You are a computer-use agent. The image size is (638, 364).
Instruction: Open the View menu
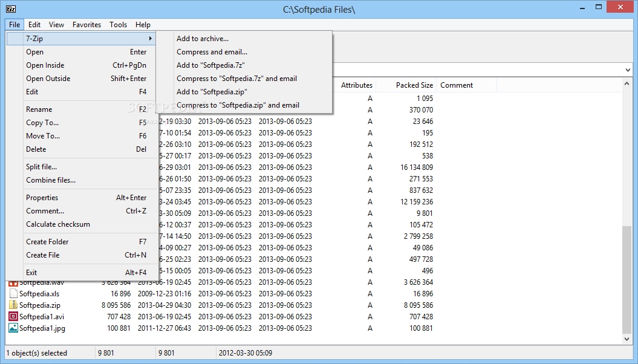(x=57, y=24)
